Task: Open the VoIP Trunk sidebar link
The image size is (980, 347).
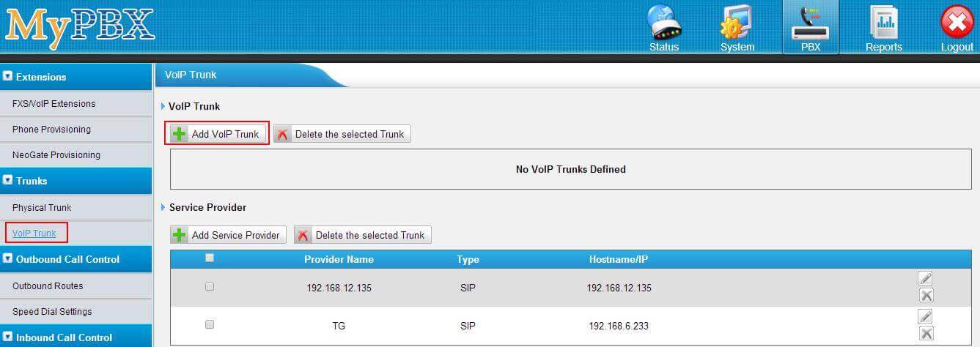Action: pos(34,233)
